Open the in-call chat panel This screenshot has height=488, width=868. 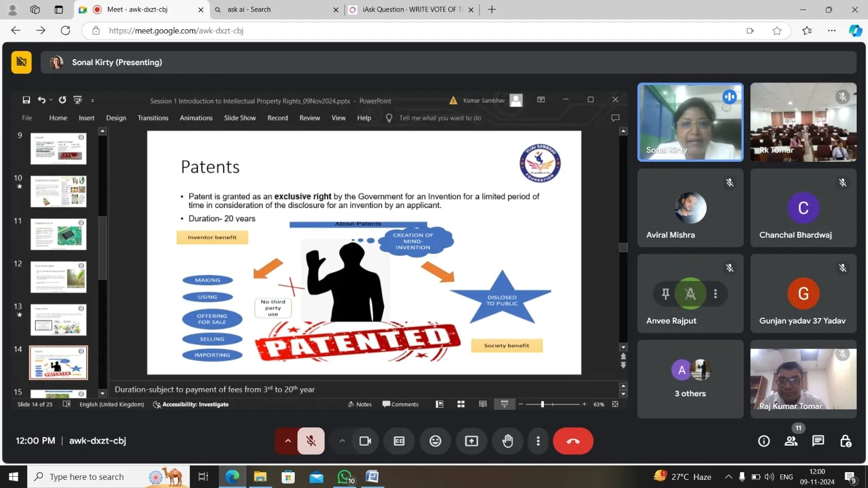coord(818,441)
